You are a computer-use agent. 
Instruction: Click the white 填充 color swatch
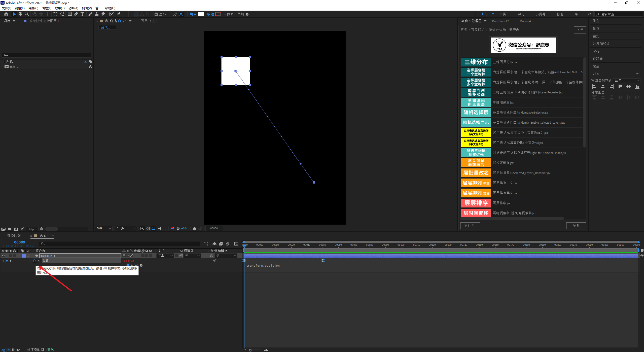201,14
